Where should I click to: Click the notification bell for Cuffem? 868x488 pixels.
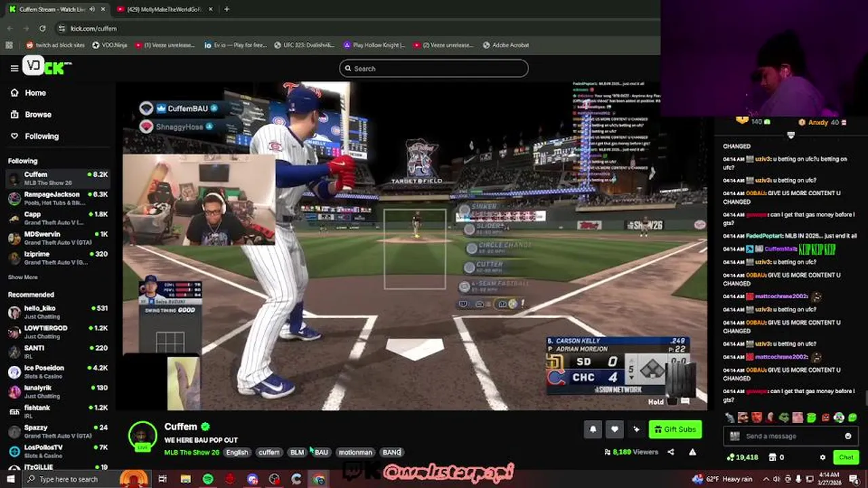pos(593,429)
